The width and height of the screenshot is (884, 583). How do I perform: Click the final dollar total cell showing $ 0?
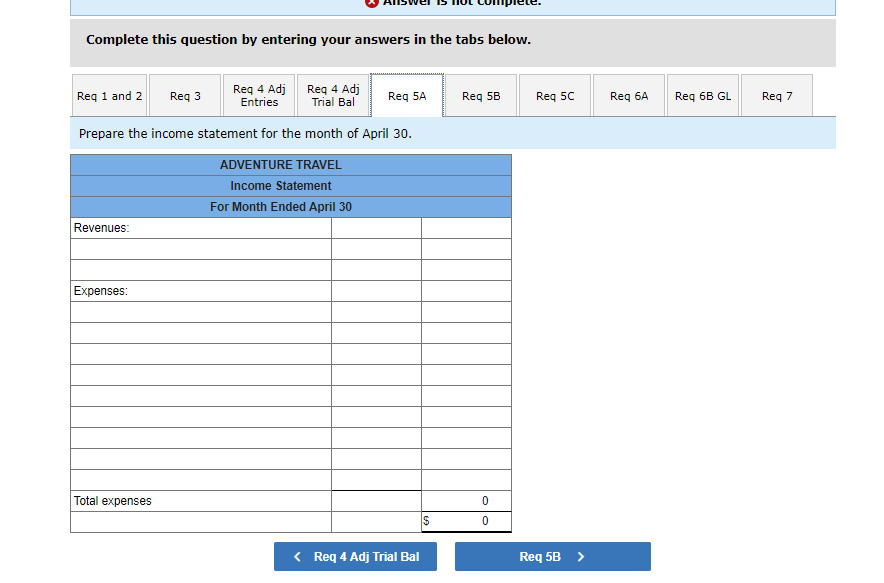point(466,522)
